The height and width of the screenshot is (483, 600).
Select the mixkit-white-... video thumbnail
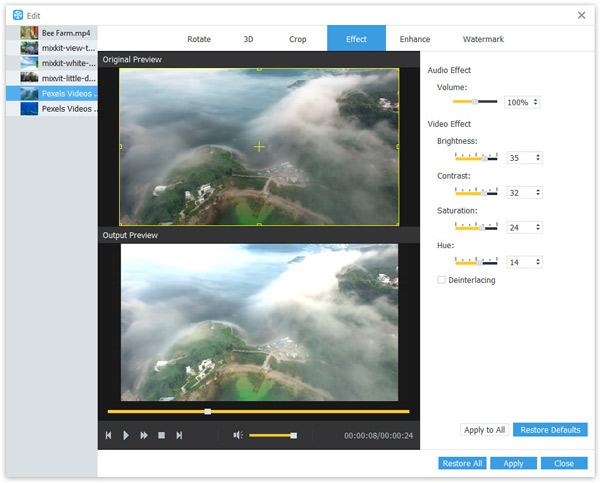pyautogui.click(x=29, y=63)
